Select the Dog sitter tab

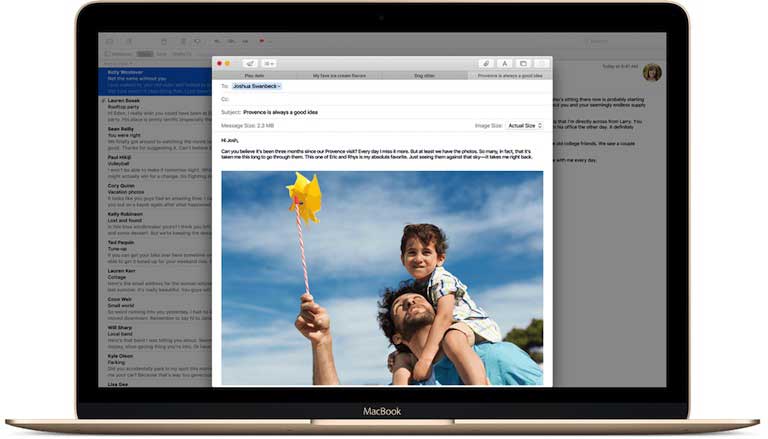pyautogui.click(x=424, y=75)
